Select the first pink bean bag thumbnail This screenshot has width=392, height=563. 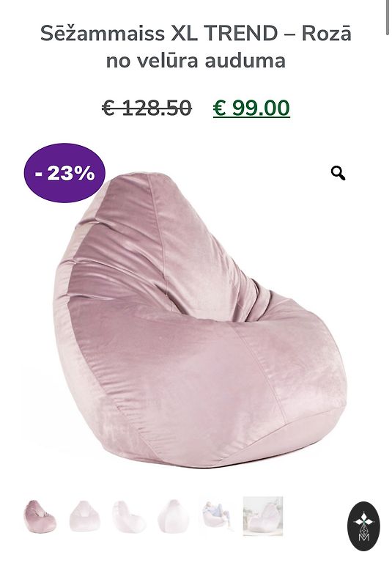[40, 516]
